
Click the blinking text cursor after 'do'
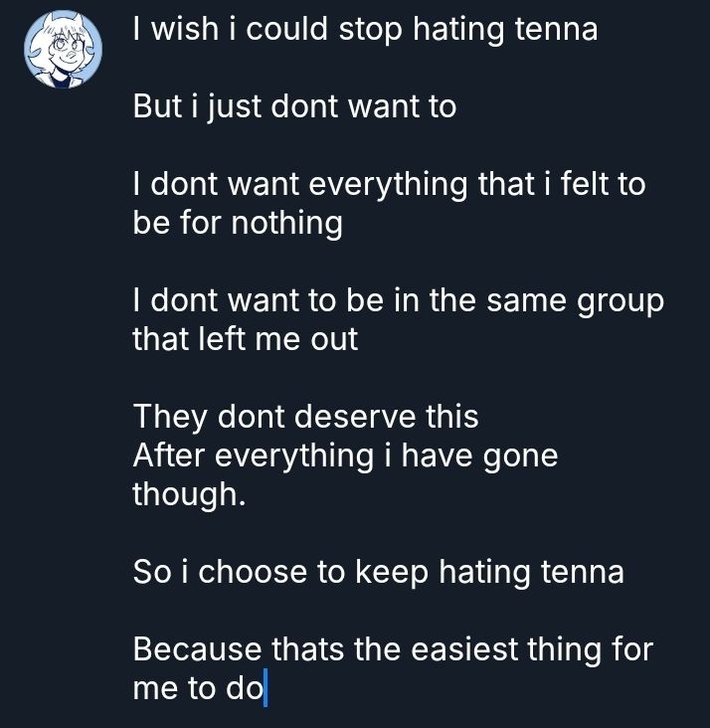(x=266, y=689)
